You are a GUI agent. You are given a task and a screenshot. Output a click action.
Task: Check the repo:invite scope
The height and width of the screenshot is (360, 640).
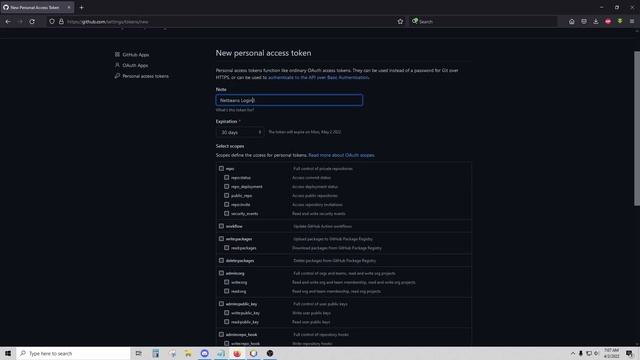click(x=227, y=204)
